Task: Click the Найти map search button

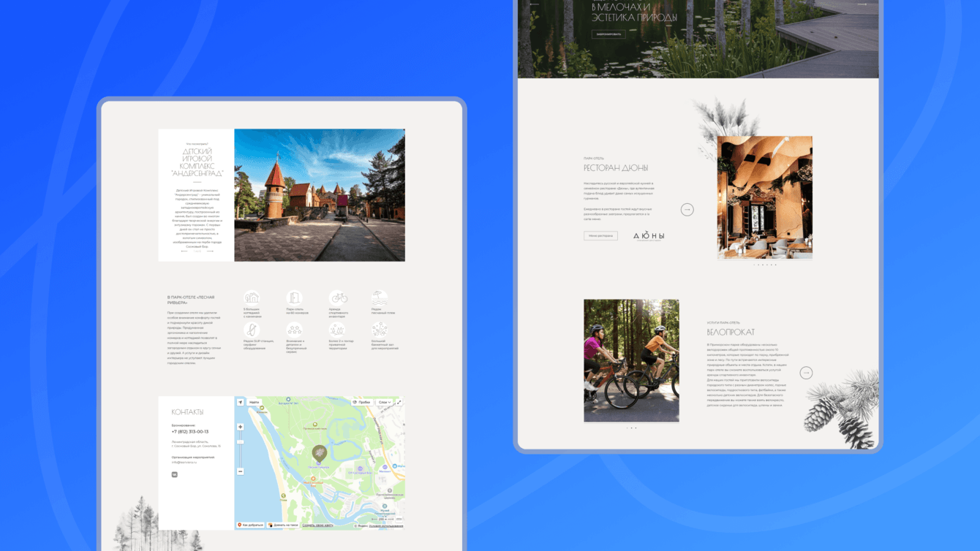Action: point(254,402)
